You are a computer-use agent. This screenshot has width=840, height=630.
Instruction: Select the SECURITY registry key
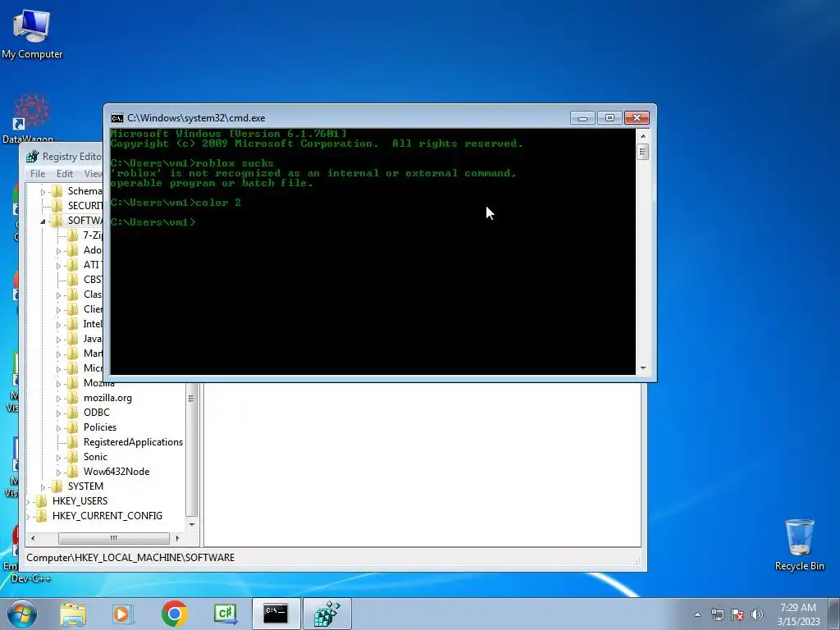(84, 206)
